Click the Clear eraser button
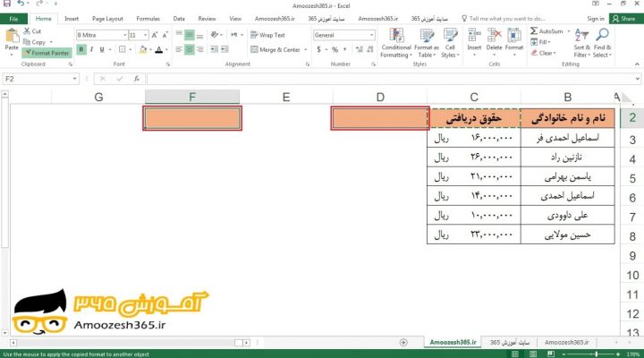Screen dimensions: 644x358 click(543, 53)
